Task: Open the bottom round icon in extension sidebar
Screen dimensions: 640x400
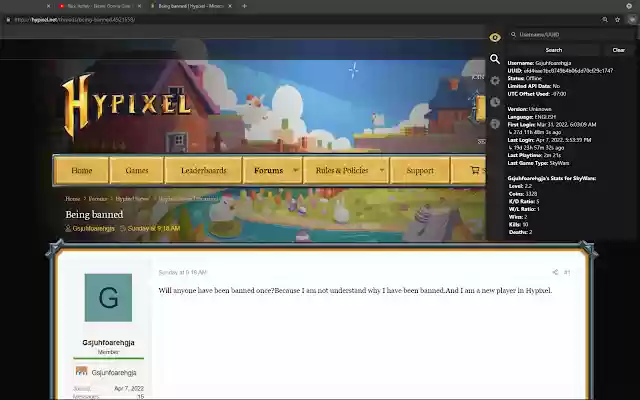Action: pos(495,123)
